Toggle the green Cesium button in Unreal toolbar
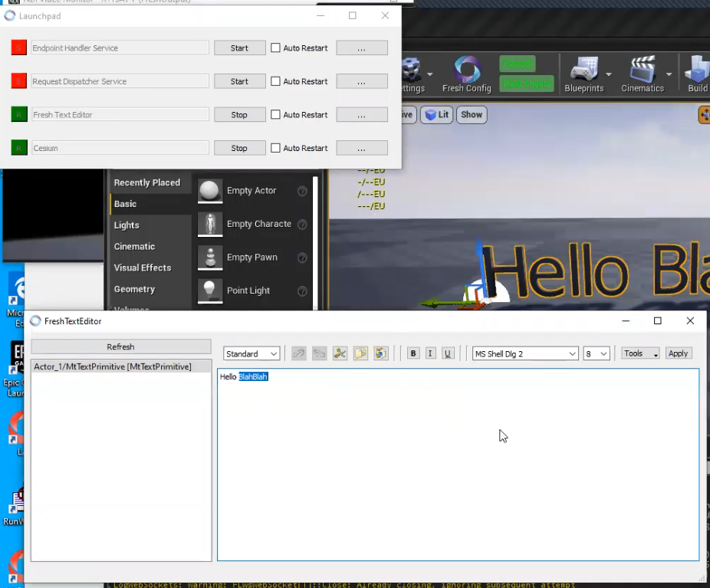The height and width of the screenshot is (588, 710). point(518,64)
